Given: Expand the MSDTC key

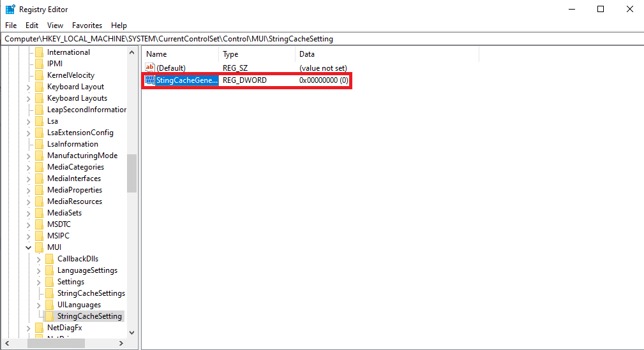Looking at the screenshot, I should click(x=28, y=225).
